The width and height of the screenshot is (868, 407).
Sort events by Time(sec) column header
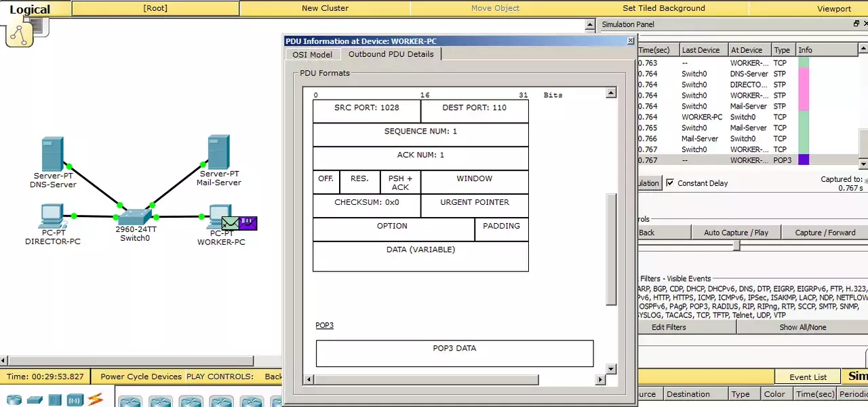pos(658,50)
